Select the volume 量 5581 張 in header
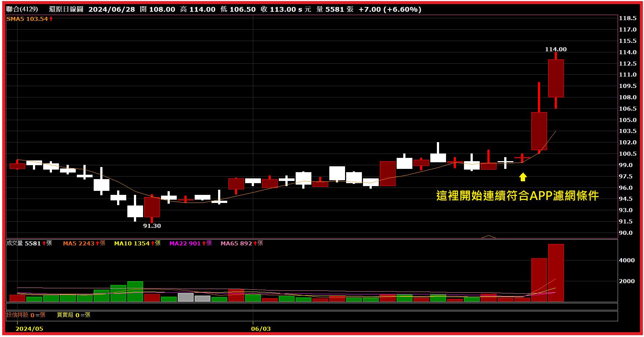Viewport: 644px width, 337px height. tap(335, 9)
